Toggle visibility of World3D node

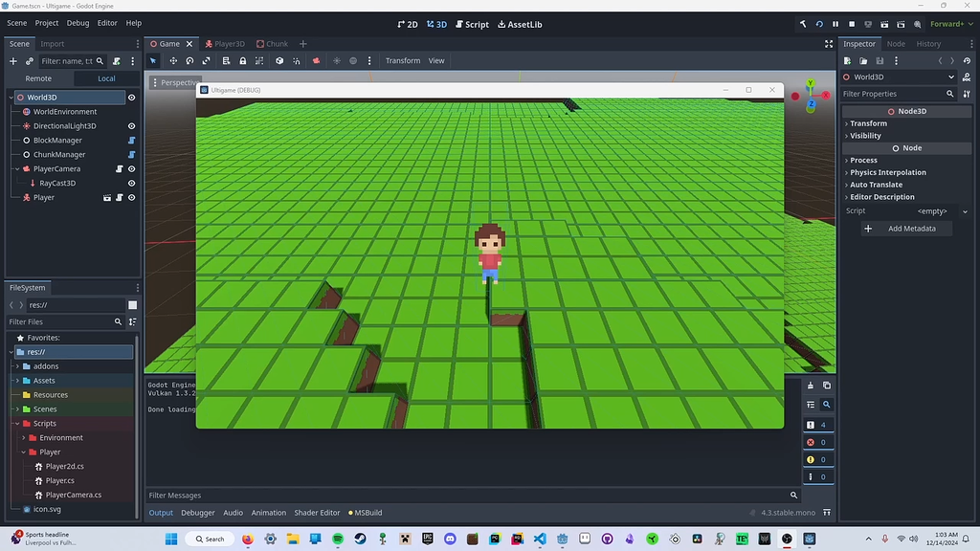(132, 98)
